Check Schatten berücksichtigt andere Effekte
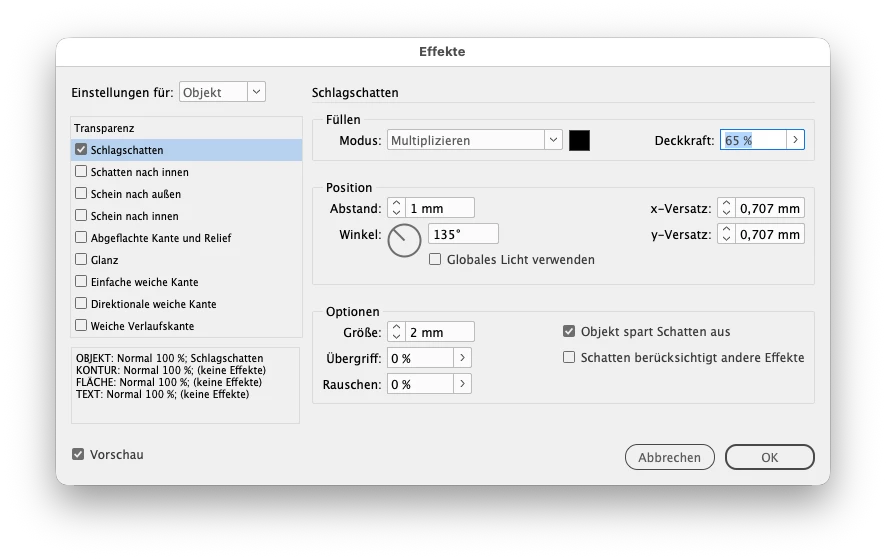The width and height of the screenshot is (886, 559). (568, 357)
